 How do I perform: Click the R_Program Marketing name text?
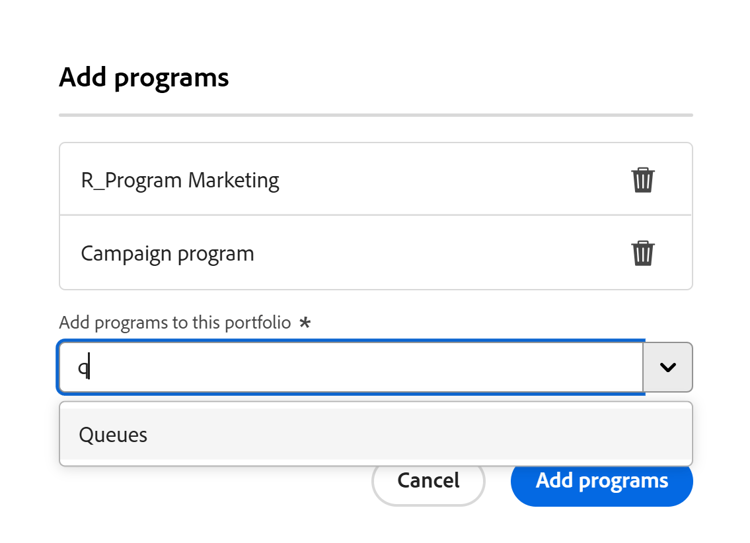pos(180,180)
